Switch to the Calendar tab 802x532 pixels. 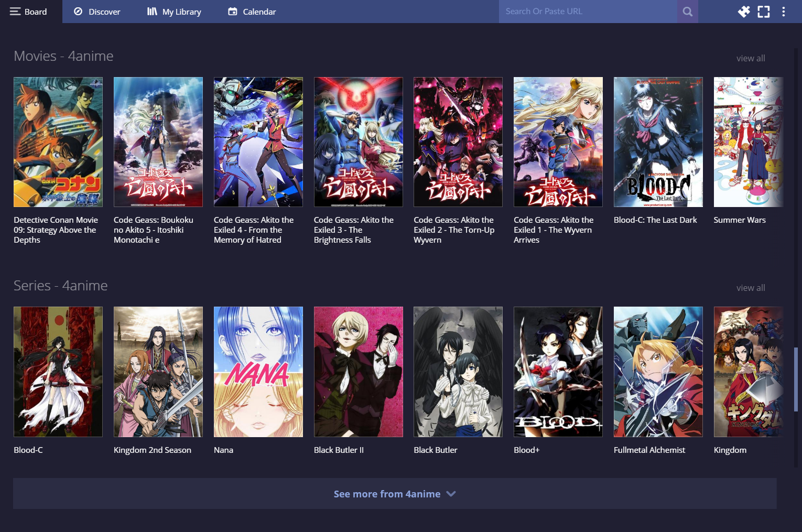252,12
